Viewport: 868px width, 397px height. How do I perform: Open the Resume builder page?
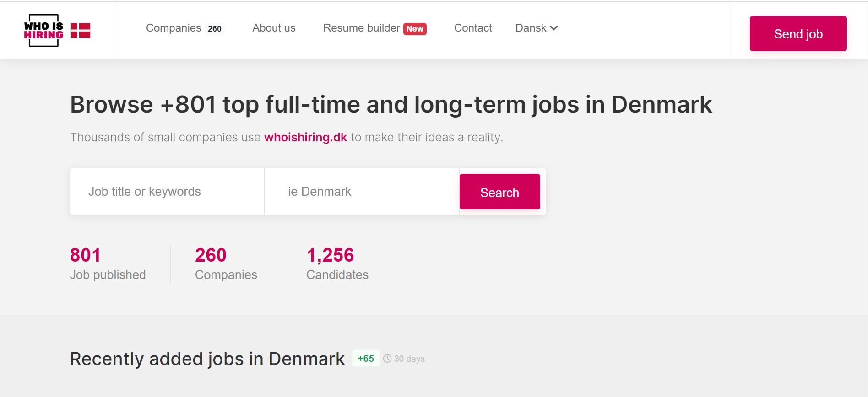(362, 28)
